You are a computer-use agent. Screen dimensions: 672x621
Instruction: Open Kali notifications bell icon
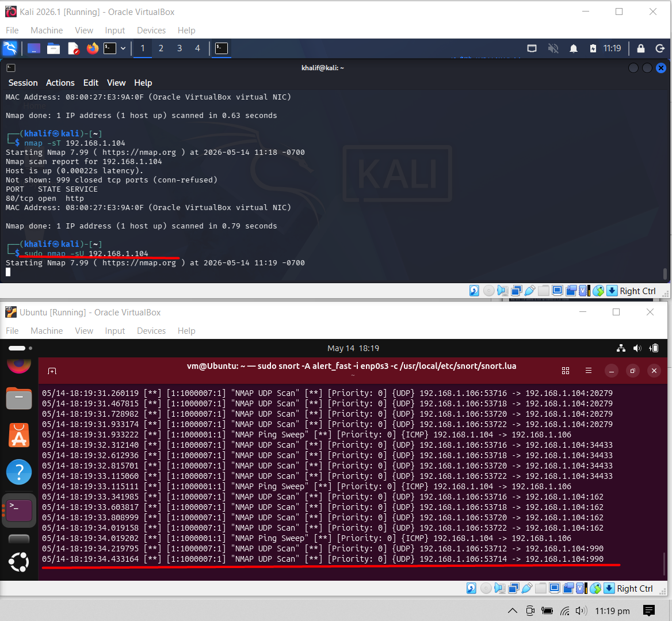574,48
